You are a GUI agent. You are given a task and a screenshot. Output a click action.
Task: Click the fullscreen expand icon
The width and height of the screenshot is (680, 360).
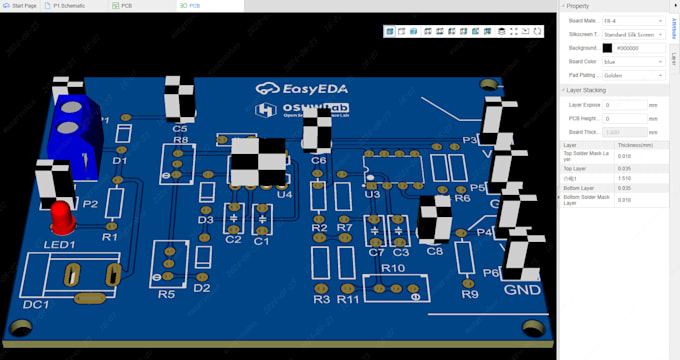[x=513, y=31]
